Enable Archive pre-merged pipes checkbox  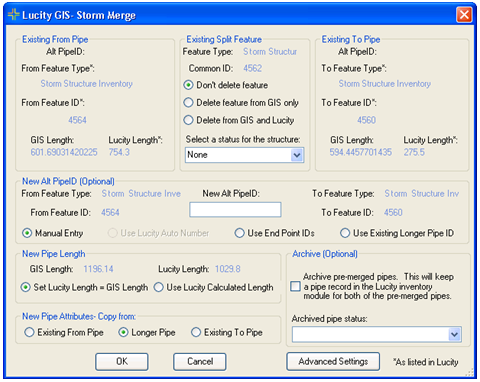[x=295, y=287]
